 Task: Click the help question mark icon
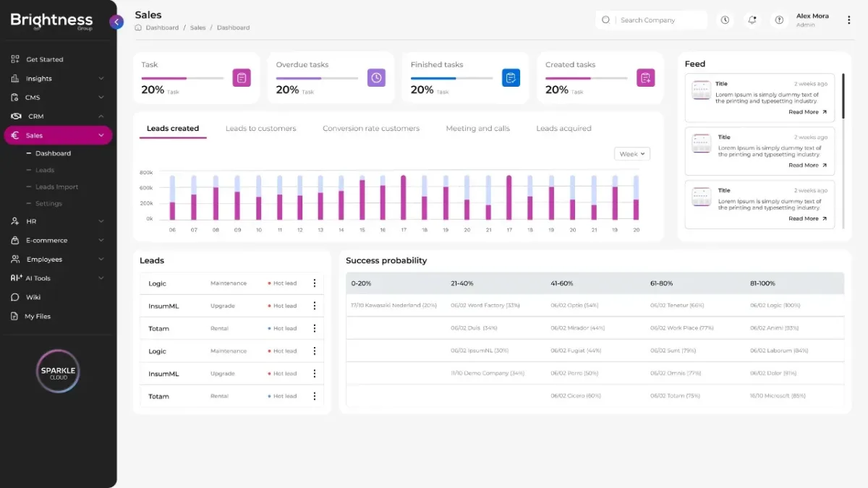point(779,20)
